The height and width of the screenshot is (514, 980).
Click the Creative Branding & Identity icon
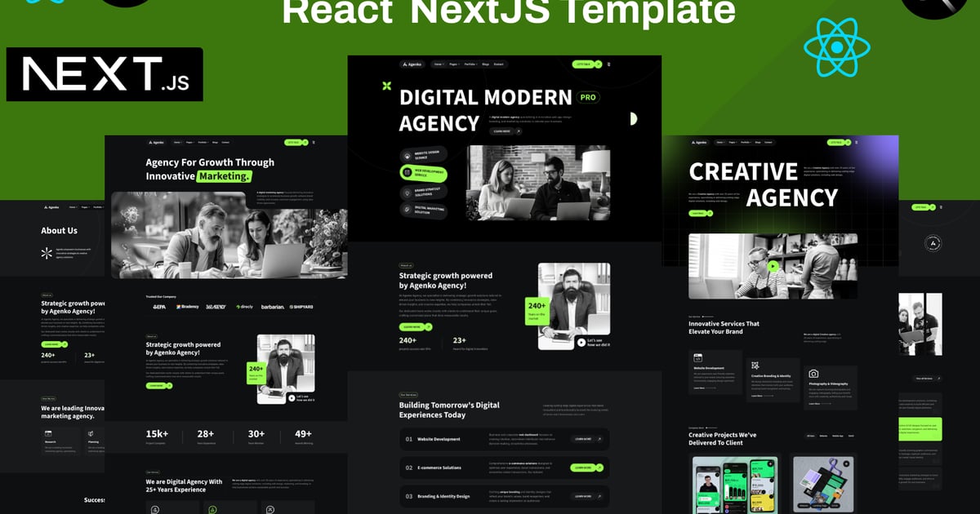coord(755,366)
